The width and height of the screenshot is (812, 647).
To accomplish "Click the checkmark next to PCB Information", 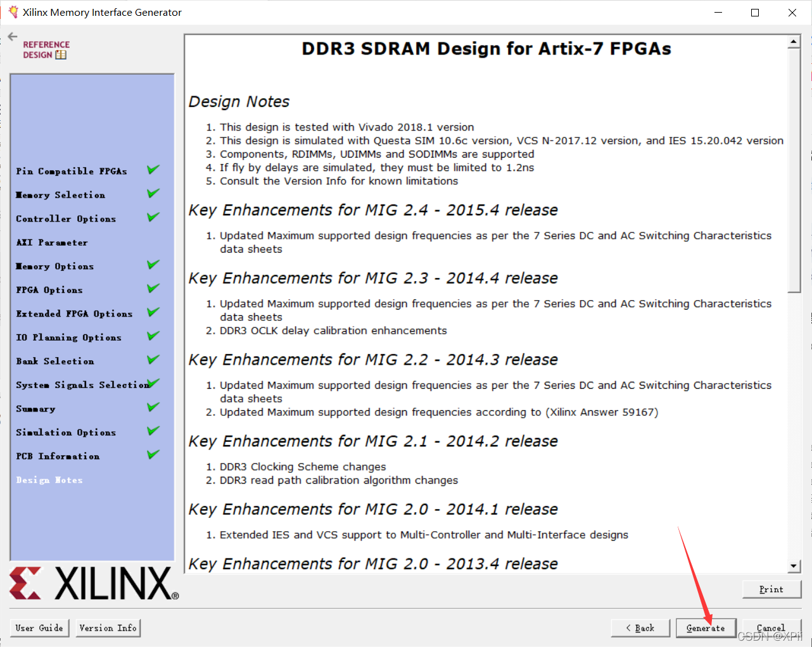I will click(x=153, y=455).
